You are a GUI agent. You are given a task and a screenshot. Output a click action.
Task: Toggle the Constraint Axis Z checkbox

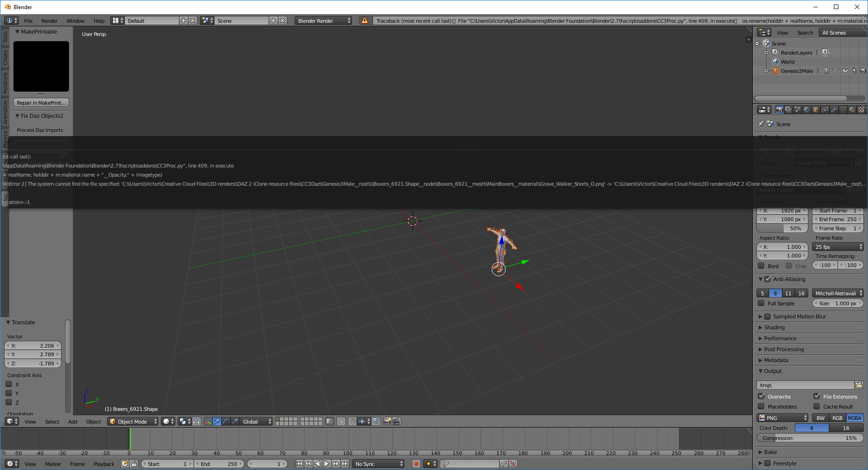click(9, 402)
